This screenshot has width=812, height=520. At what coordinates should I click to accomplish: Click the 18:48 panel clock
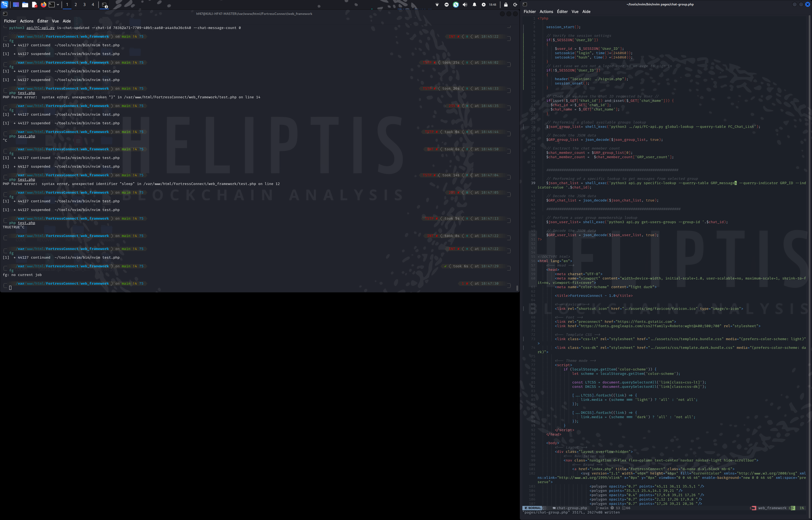[493, 5]
